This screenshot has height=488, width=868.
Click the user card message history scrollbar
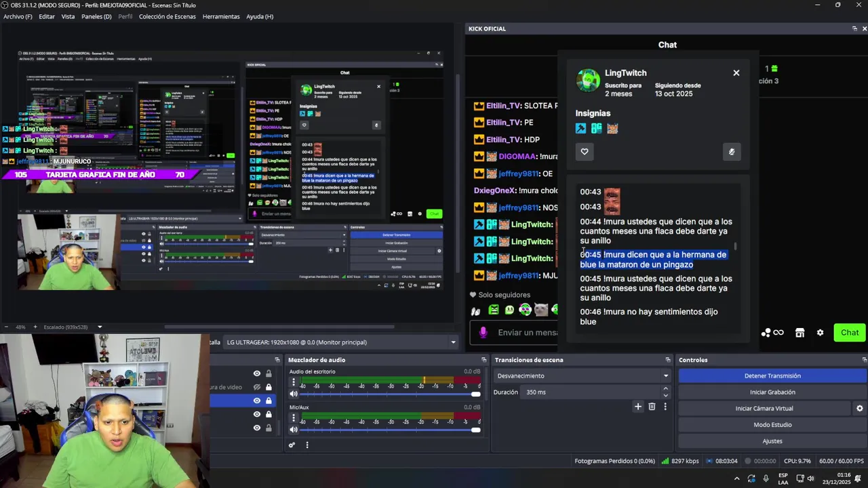(x=736, y=247)
